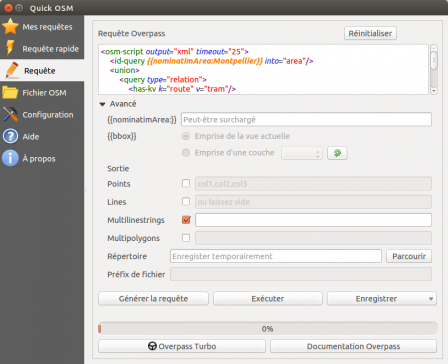
Task: Click the Exécuter button
Action: (x=268, y=299)
